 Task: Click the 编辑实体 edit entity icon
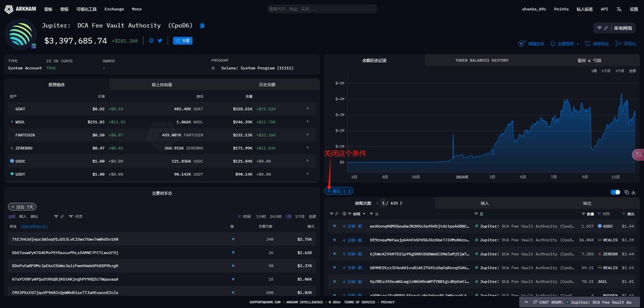[522, 43]
